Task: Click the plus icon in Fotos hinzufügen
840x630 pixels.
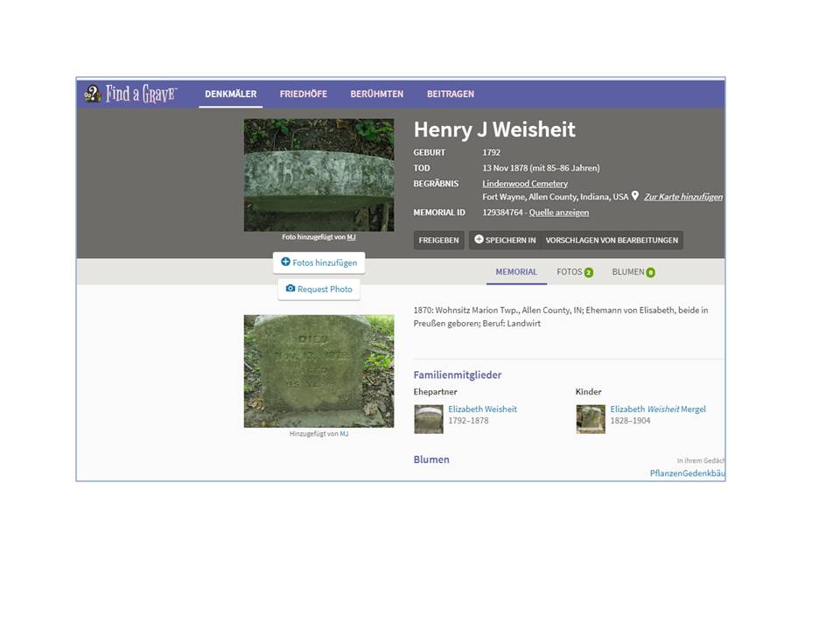Action: (285, 262)
